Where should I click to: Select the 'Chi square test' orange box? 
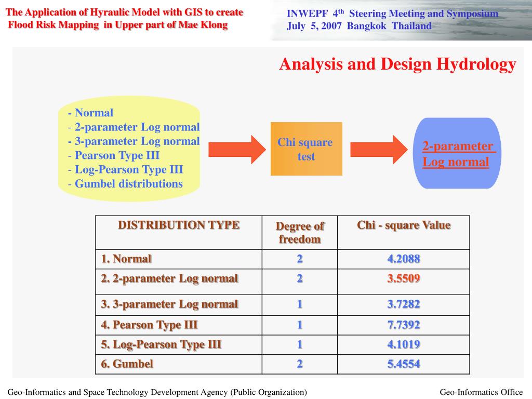307,149
